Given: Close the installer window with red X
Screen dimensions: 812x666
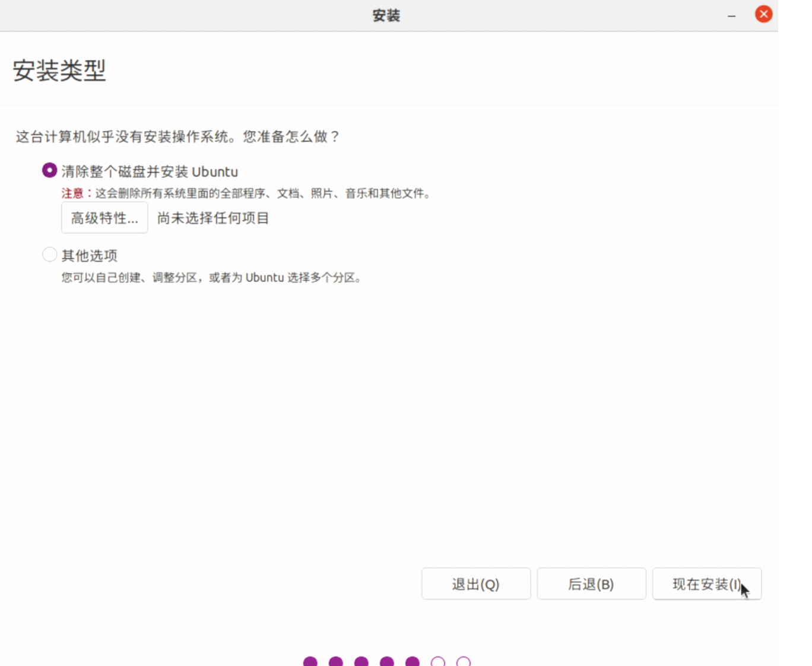Looking at the screenshot, I should [764, 14].
